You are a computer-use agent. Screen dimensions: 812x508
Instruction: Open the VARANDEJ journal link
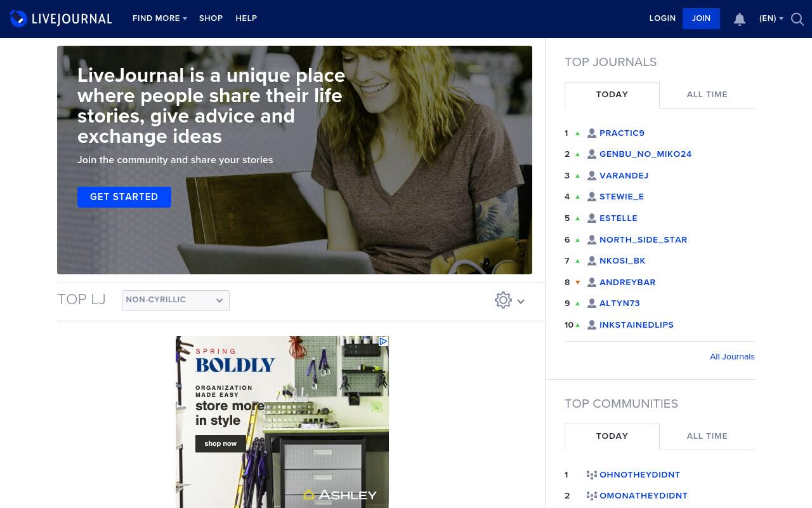pos(624,176)
